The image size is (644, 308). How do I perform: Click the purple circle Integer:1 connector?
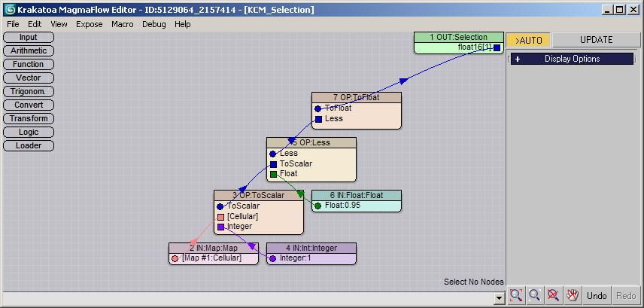pyautogui.click(x=272, y=258)
